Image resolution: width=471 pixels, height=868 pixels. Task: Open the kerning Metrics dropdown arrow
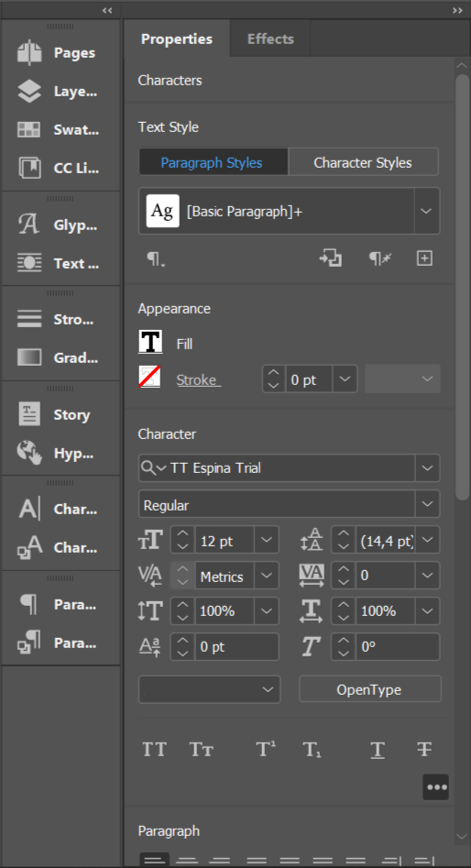[x=267, y=576]
